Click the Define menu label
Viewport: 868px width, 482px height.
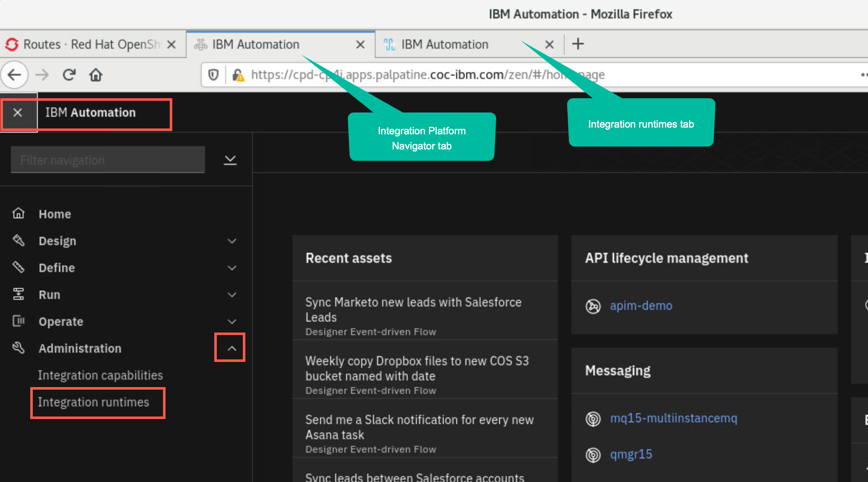(x=57, y=268)
